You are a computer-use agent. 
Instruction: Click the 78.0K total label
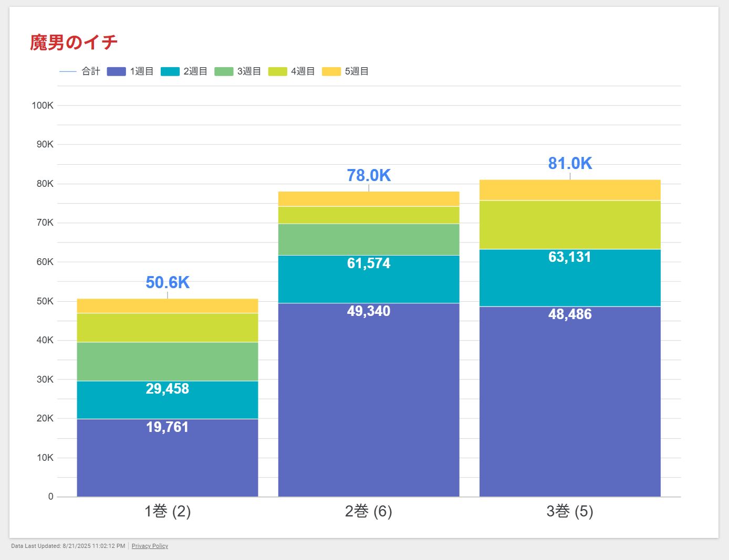coord(369,175)
